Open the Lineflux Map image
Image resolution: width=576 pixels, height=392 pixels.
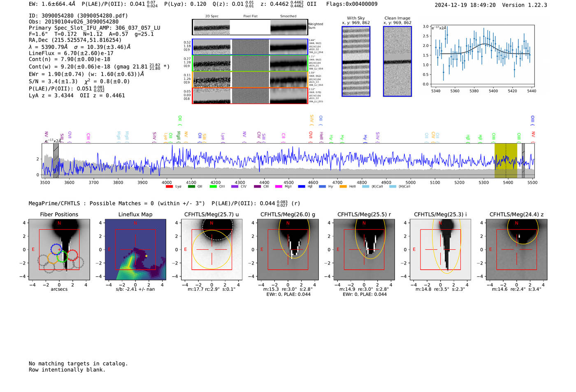tap(135, 250)
